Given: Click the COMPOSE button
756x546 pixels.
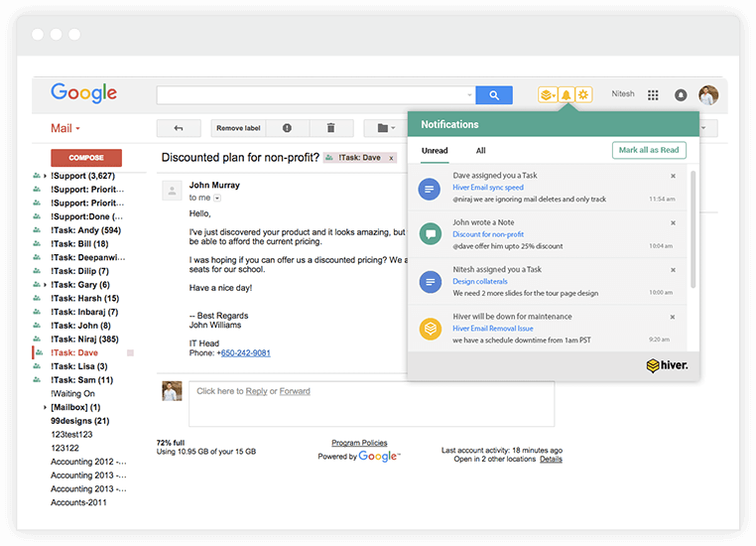Looking at the screenshot, I should click(x=86, y=158).
